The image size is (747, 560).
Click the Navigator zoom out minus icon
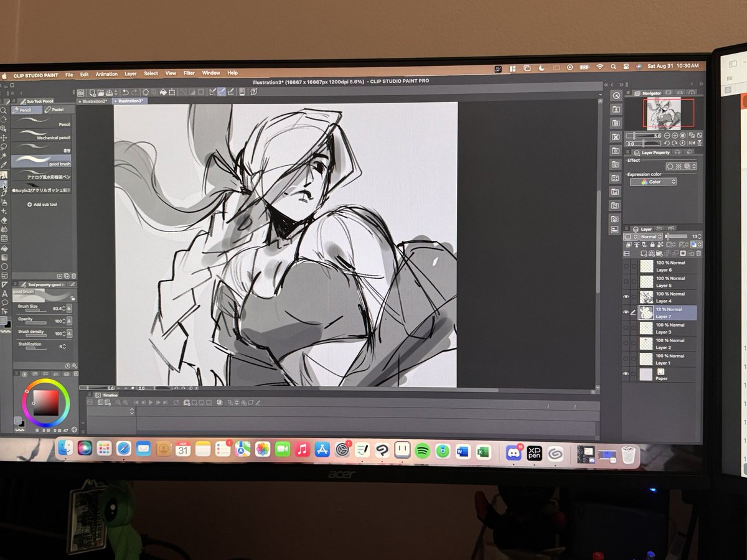[x=666, y=135]
